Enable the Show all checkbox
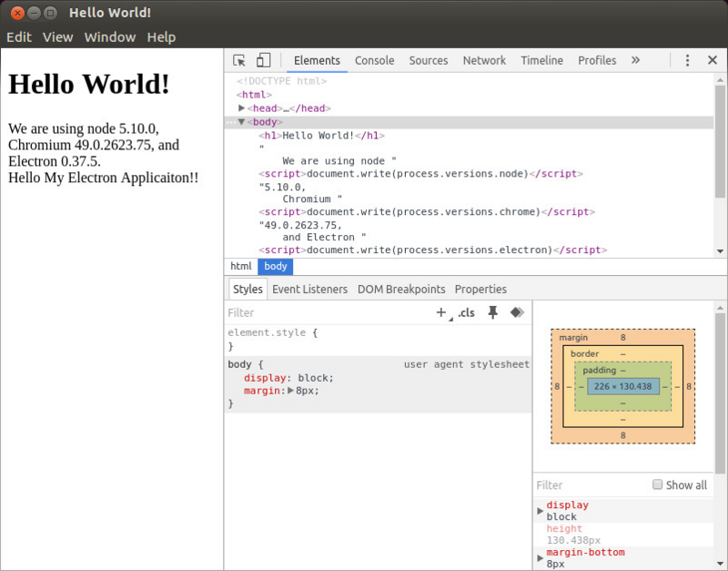 coord(658,484)
